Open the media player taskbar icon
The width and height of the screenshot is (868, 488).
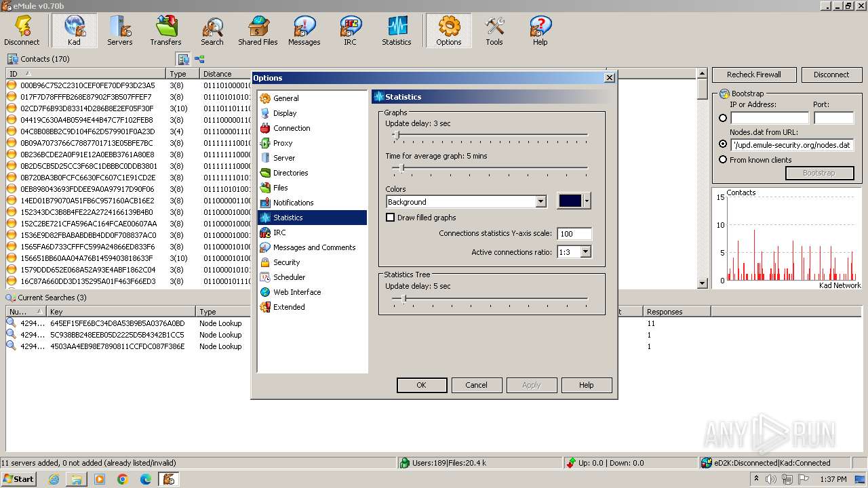tap(100, 479)
